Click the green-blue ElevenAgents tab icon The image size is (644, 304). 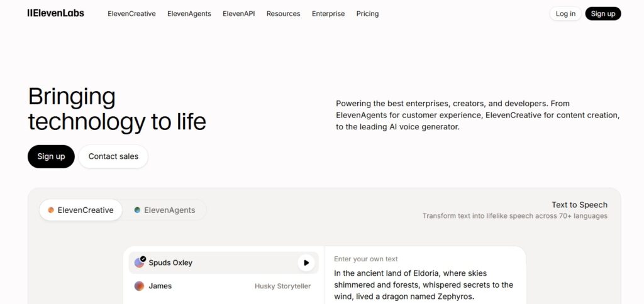[x=137, y=210]
